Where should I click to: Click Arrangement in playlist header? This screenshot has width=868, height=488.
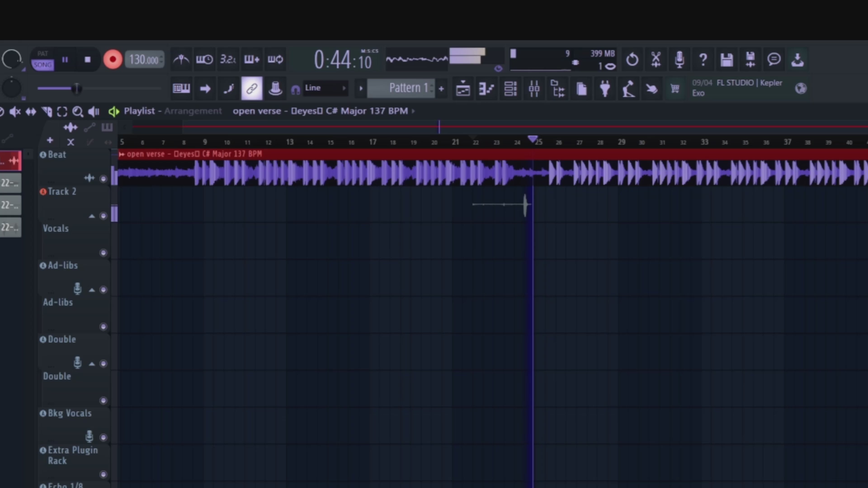tap(193, 111)
